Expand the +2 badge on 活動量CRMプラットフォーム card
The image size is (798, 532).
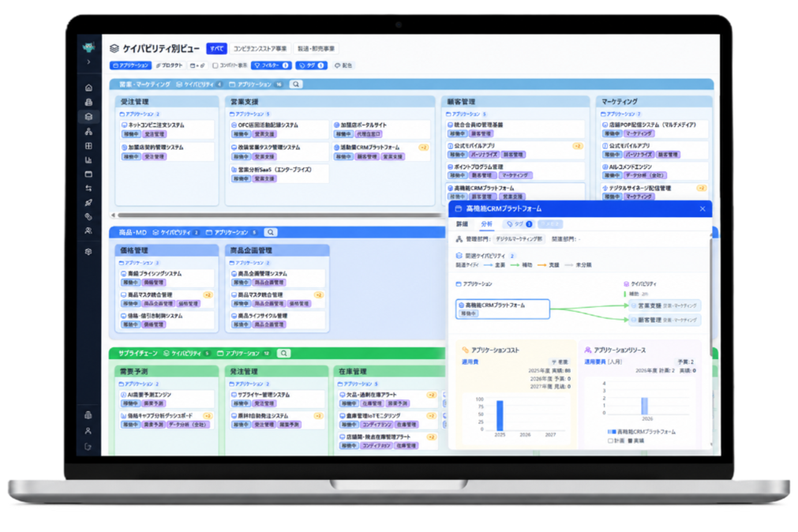[423, 148]
